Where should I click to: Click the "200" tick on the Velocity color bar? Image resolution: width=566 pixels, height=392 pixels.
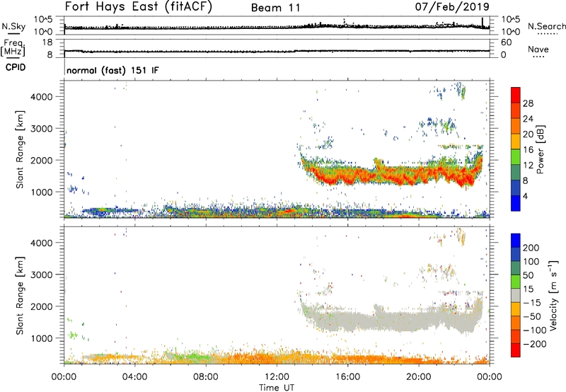coord(531,248)
